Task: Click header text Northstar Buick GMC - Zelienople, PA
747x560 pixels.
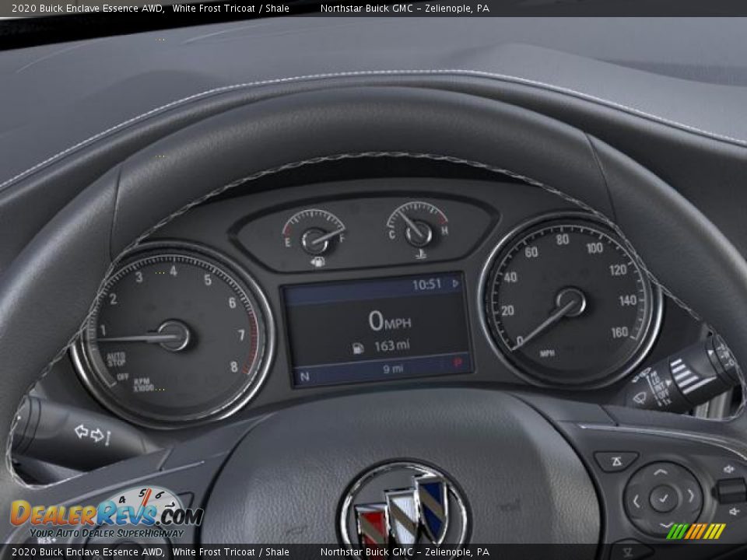Action: [x=405, y=8]
